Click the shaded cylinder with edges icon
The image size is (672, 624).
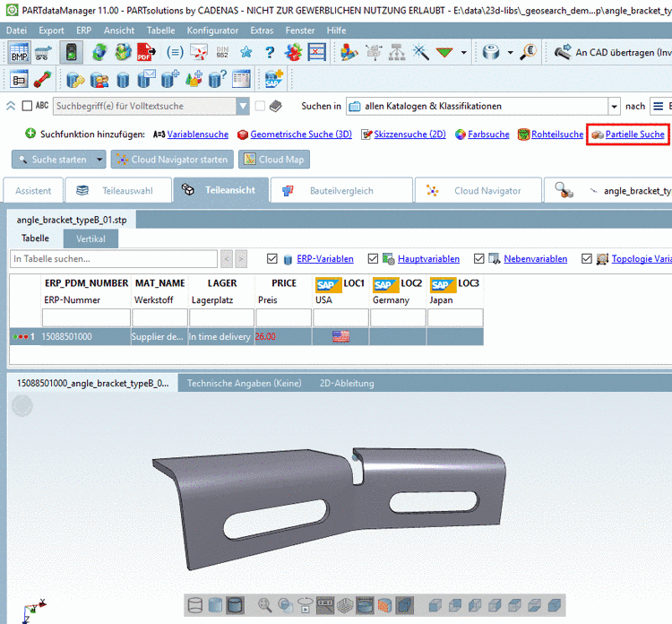click(x=235, y=605)
